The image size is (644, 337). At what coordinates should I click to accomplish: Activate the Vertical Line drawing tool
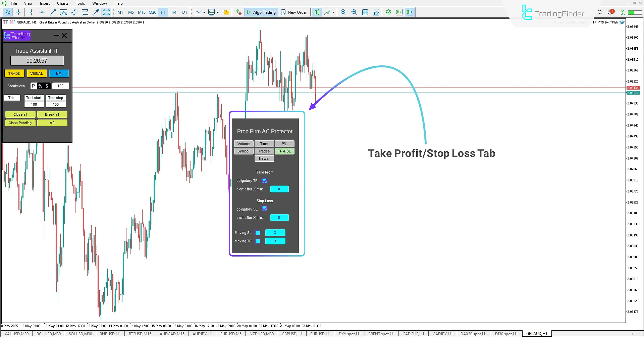31,12
